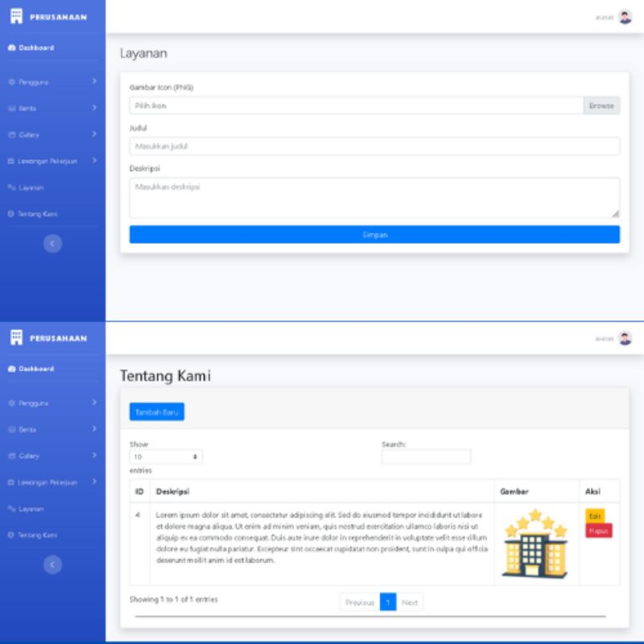This screenshot has height=644, width=644.
Task: Open the user avatar on the Layanan page
Action: [625, 17]
